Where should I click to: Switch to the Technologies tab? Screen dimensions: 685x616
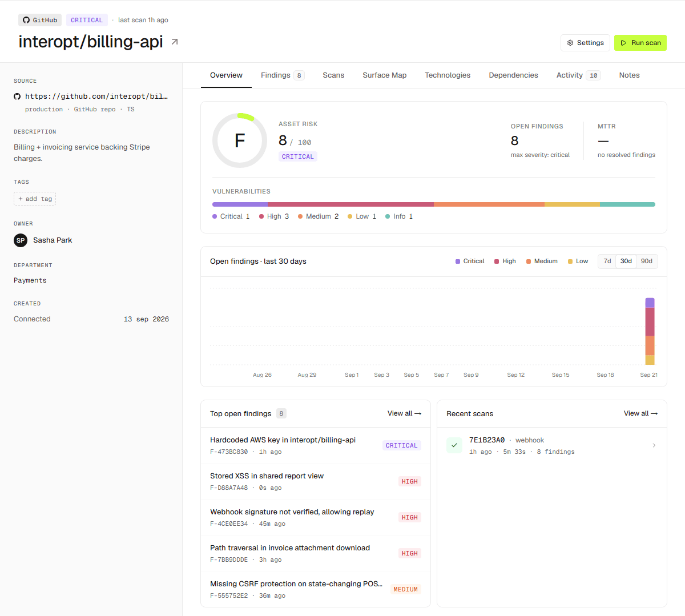pyautogui.click(x=448, y=75)
